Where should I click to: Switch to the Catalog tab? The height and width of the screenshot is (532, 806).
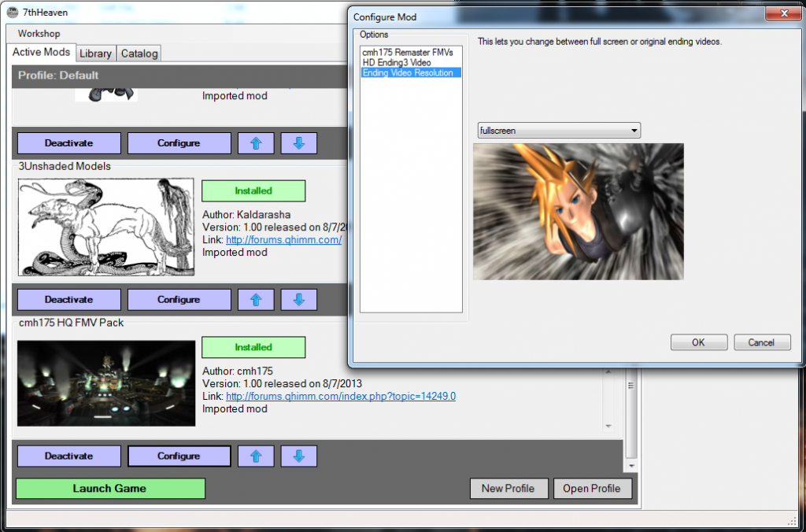[139, 54]
